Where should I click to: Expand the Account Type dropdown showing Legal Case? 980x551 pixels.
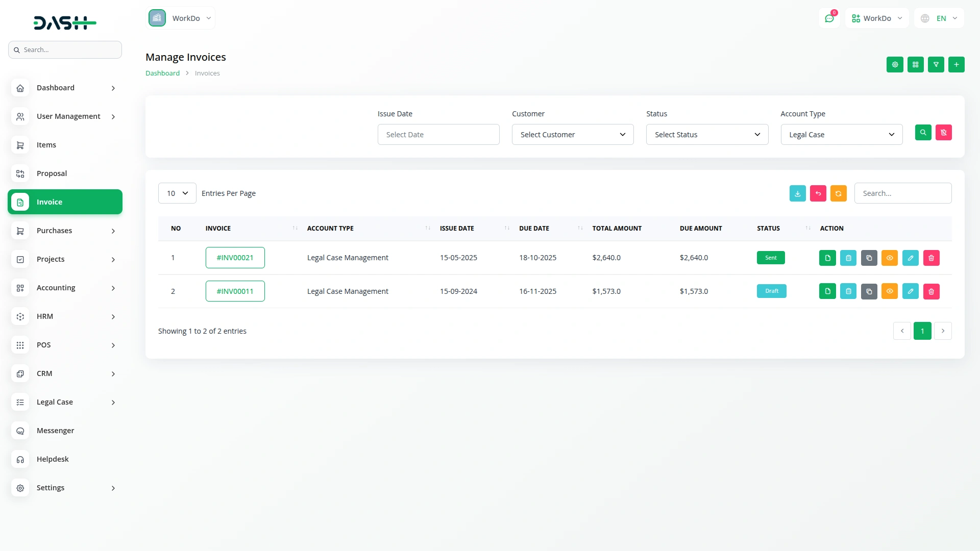click(841, 134)
